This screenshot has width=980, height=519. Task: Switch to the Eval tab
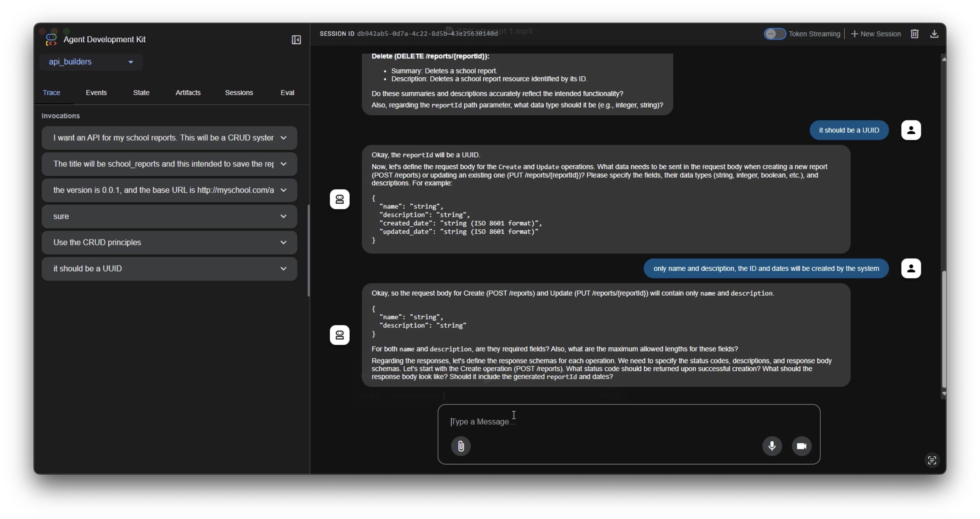click(x=287, y=92)
